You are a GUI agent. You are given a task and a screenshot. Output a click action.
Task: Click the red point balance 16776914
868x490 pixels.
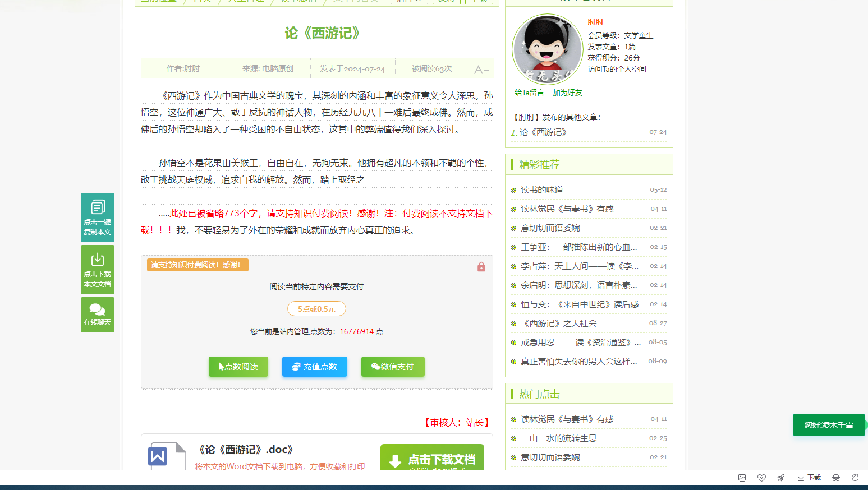coord(357,331)
